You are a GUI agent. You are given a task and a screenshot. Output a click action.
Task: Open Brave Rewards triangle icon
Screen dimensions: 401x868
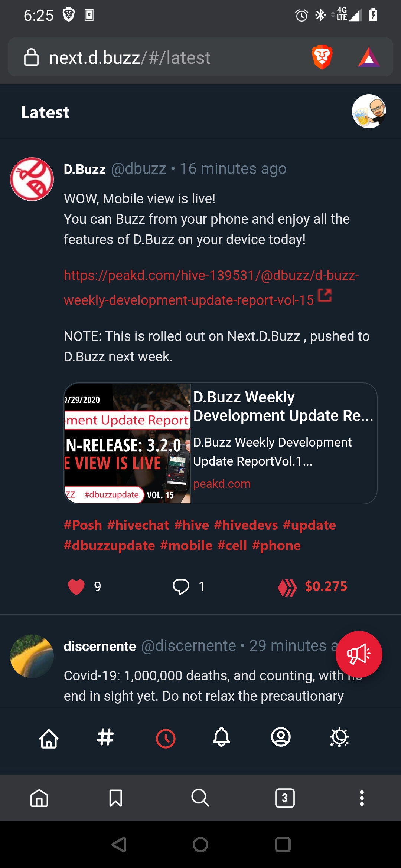tap(369, 57)
